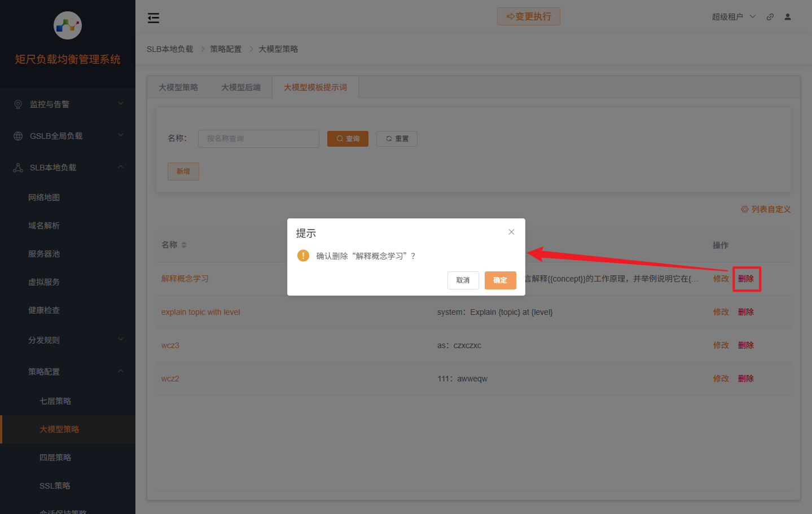
Task: Click the globe icon beside GSLB全局负载
Action: [x=17, y=135]
